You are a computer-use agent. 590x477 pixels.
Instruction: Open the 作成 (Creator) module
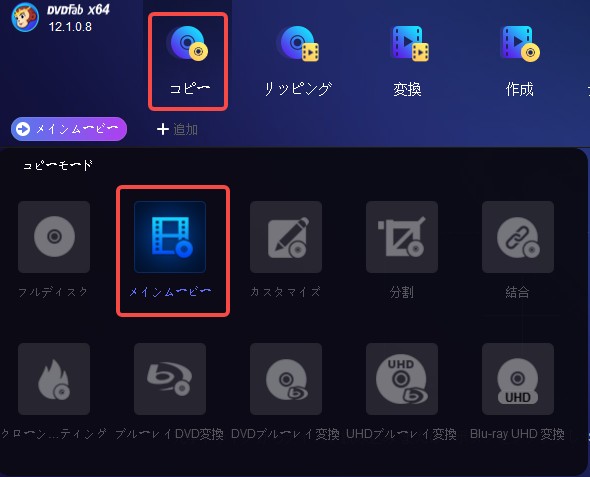[x=520, y=60]
